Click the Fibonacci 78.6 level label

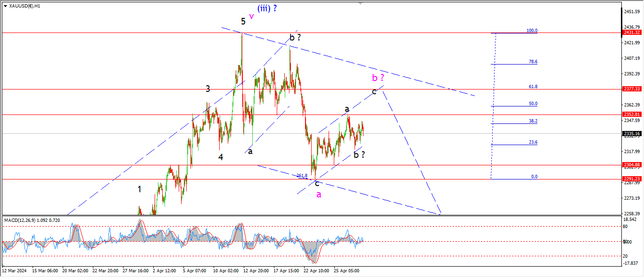(533, 62)
